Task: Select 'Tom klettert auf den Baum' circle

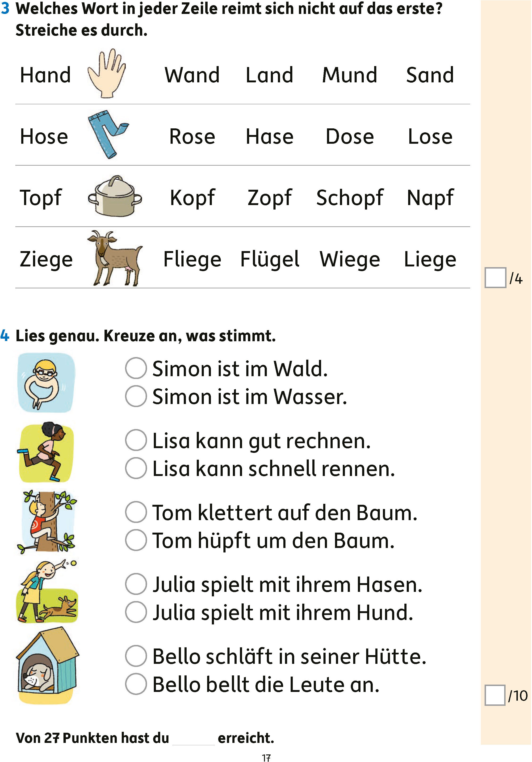Action: point(136,512)
